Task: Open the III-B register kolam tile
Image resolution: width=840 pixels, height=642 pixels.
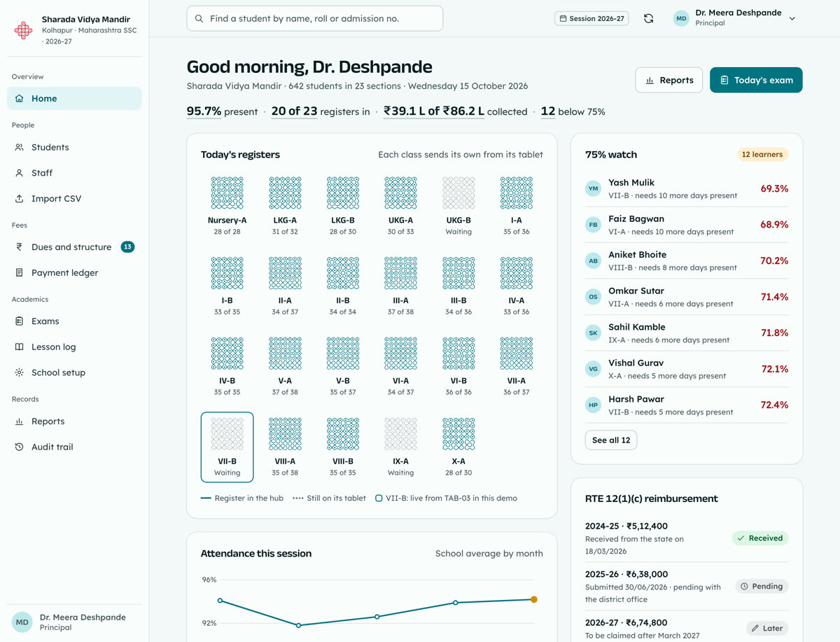Action: coord(458,286)
